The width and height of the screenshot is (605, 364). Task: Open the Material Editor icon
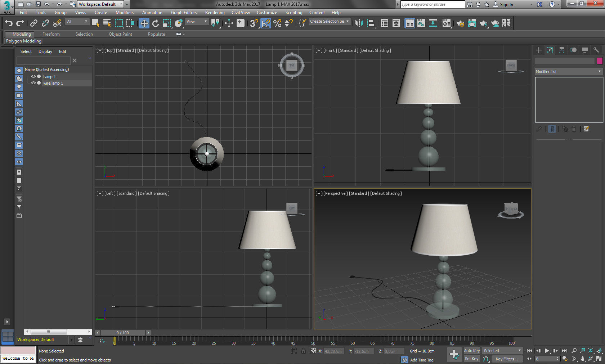pyautogui.click(x=447, y=23)
